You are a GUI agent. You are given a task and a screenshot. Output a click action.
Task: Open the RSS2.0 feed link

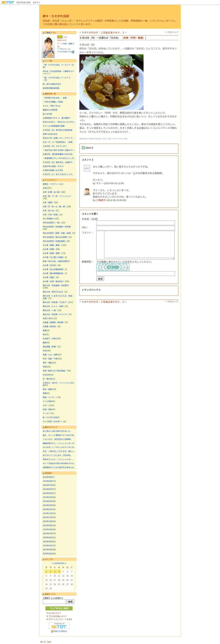coord(64,631)
